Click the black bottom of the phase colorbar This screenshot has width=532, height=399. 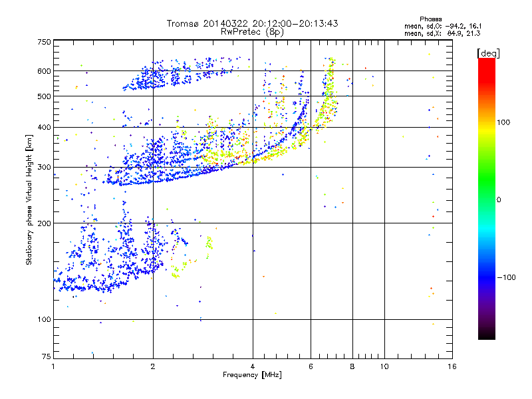[487, 334]
